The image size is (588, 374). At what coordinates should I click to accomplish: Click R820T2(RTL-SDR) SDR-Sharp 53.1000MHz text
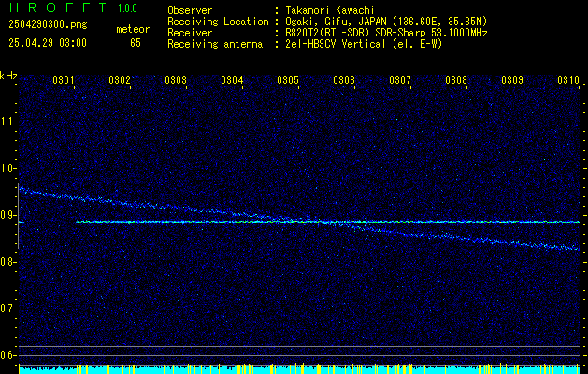pyautogui.click(x=386, y=33)
